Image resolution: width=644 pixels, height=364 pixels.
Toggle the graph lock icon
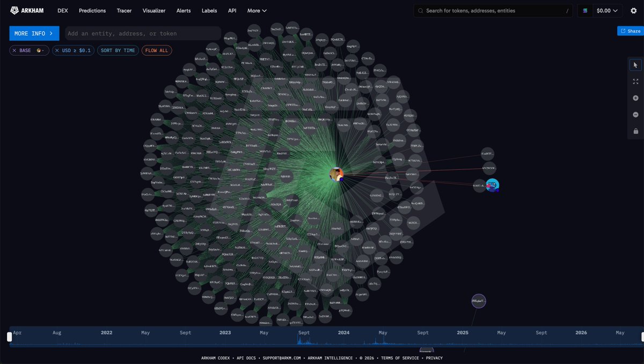[x=635, y=131]
